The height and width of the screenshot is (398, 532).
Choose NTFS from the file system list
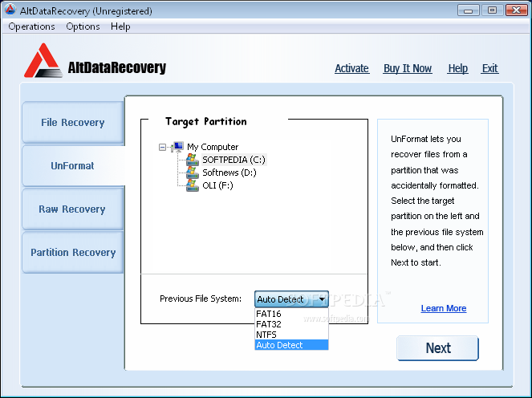pyautogui.click(x=291, y=335)
